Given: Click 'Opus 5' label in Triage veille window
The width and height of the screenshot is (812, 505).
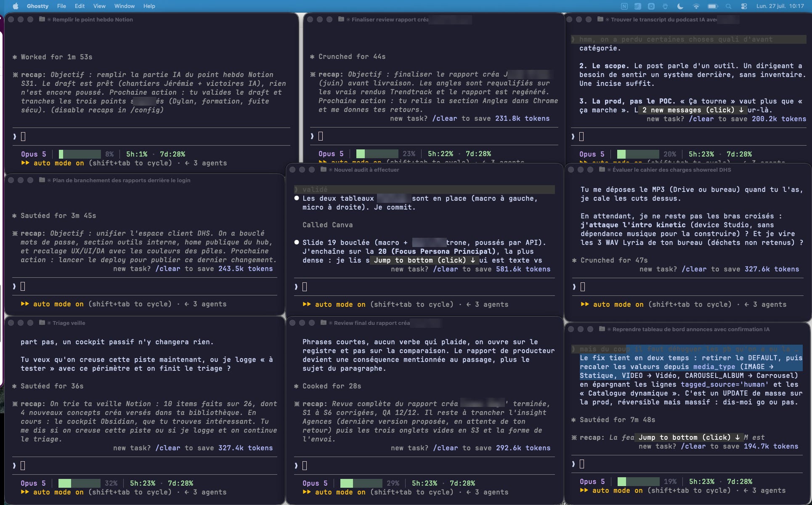Looking at the screenshot, I should click(33, 483).
